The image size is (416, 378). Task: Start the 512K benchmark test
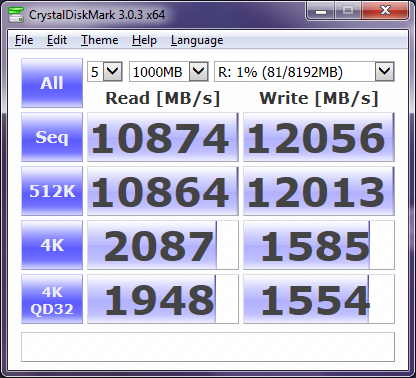pos(52,191)
